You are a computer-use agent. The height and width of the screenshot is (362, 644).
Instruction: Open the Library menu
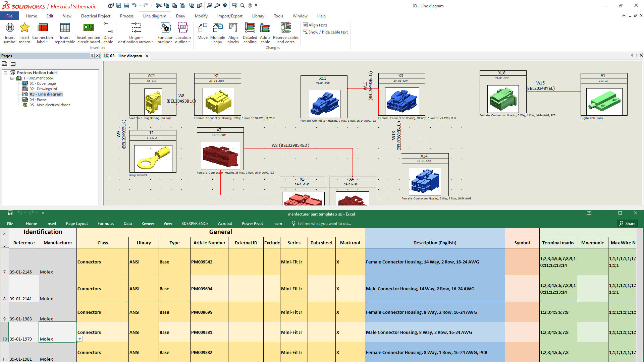(258, 16)
